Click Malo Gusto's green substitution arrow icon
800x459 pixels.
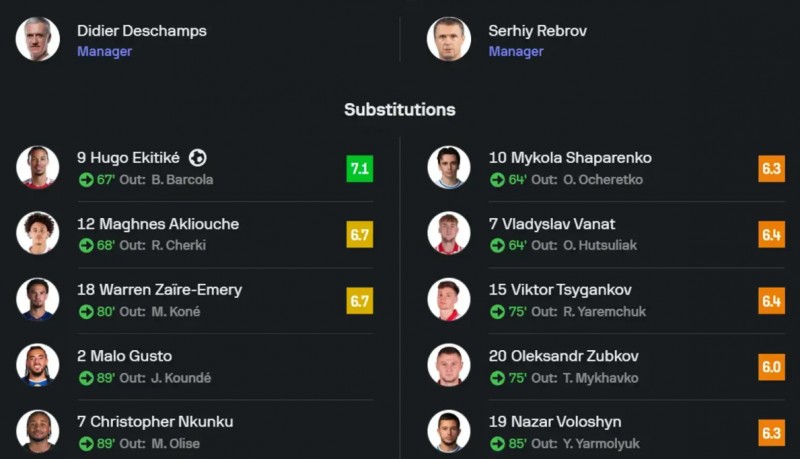click(x=86, y=378)
